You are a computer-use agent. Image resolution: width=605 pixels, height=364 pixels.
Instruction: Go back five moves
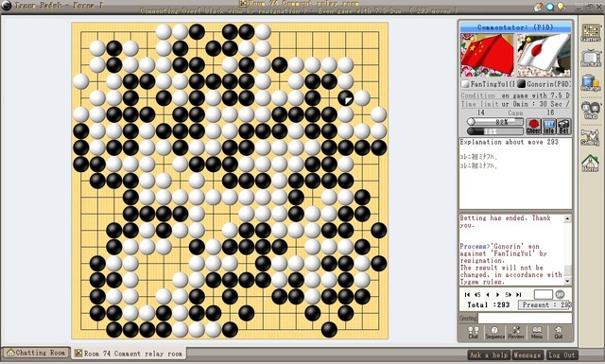coord(477,295)
